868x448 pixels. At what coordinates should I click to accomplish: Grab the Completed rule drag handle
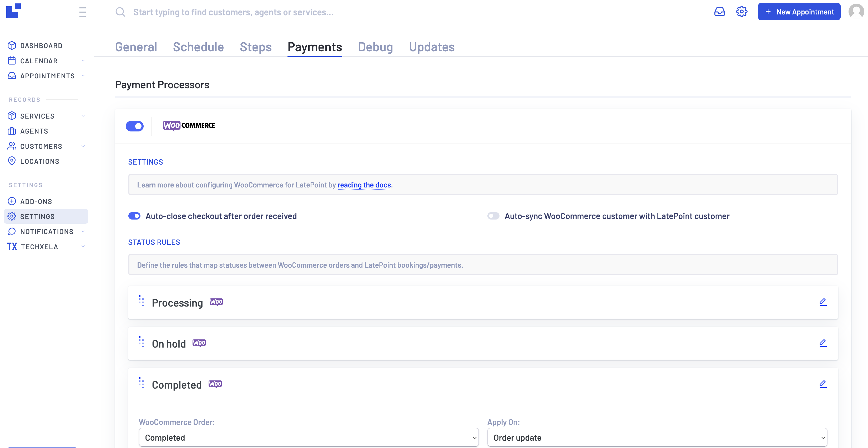pyautogui.click(x=141, y=383)
